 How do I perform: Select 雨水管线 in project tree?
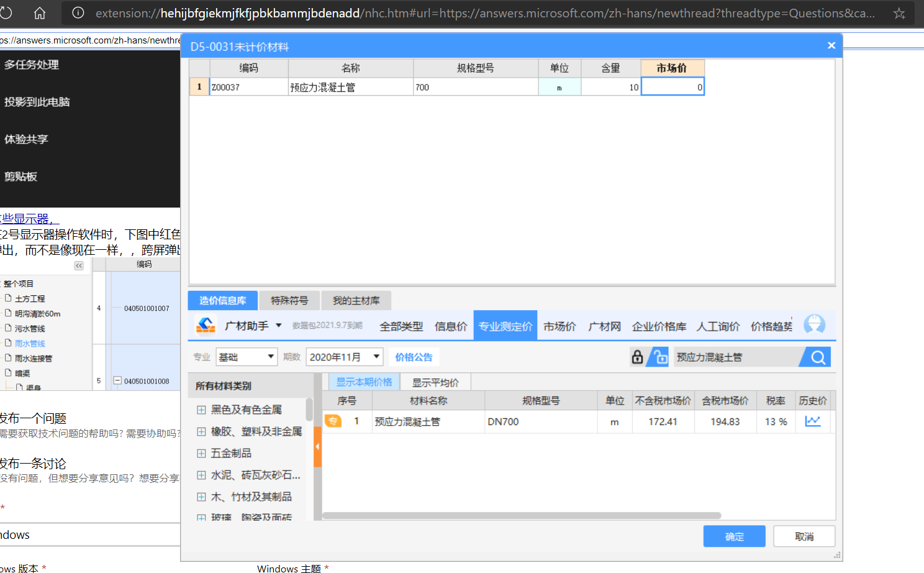(30, 343)
